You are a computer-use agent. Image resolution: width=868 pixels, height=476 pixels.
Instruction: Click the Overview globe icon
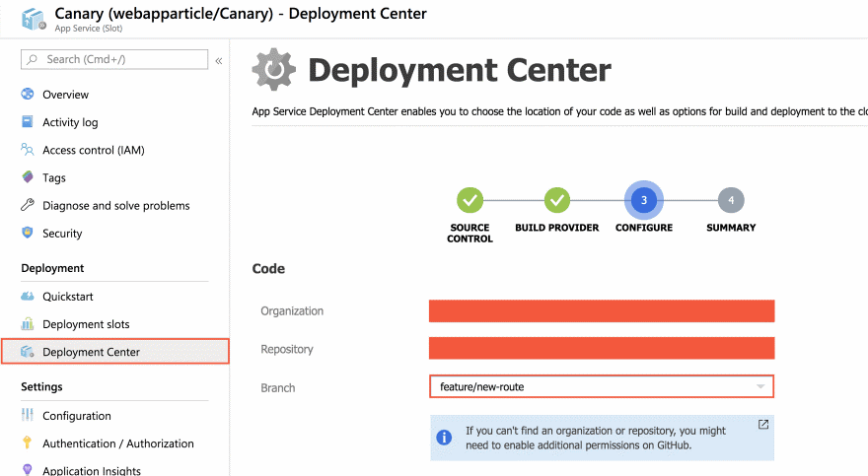pos(28,95)
